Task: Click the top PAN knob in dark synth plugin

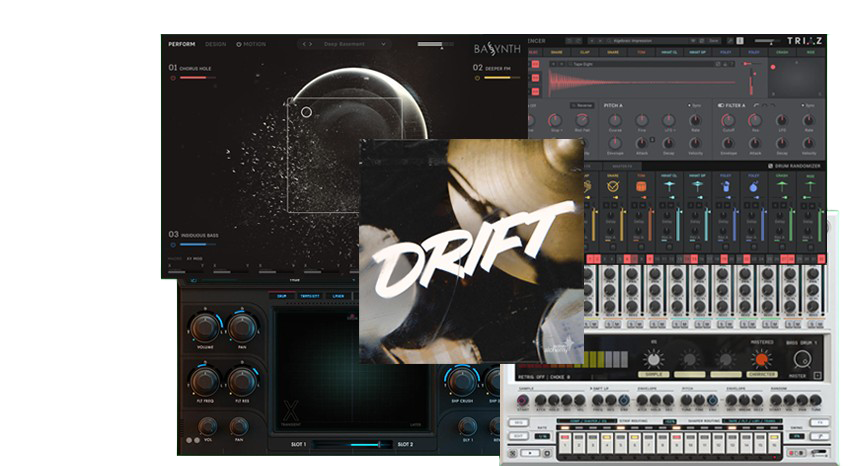Action: tap(242, 327)
